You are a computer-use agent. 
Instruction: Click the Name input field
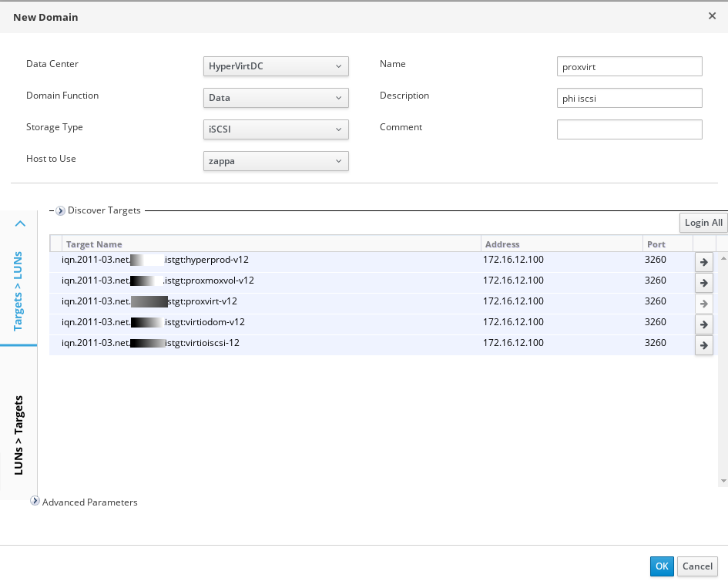click(x=629, y=66)
